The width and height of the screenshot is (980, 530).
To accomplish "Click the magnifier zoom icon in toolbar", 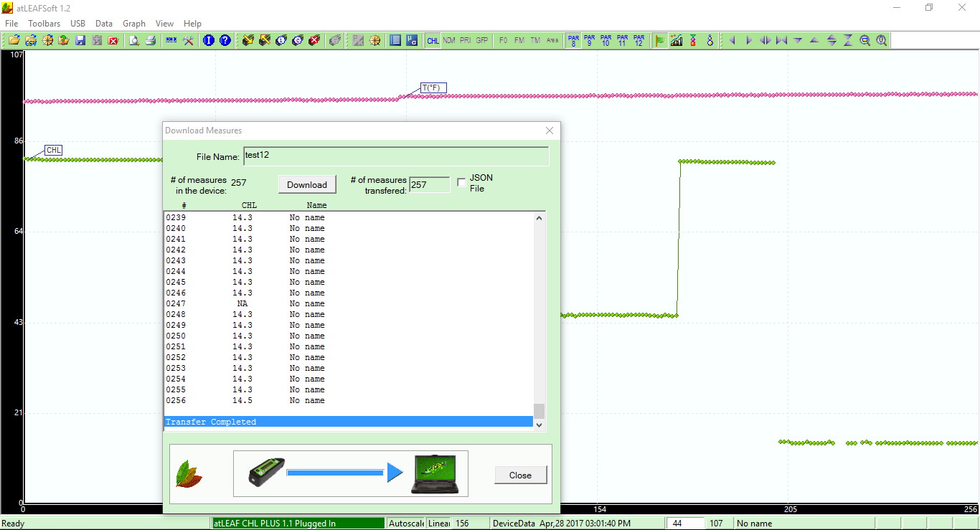I will pyautogui.click(x=865, y=41).
